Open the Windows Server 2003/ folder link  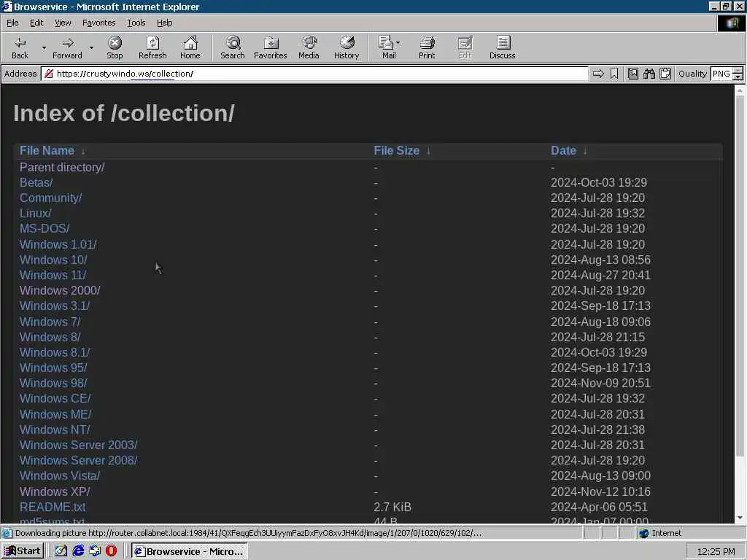(x=79, y=445)
